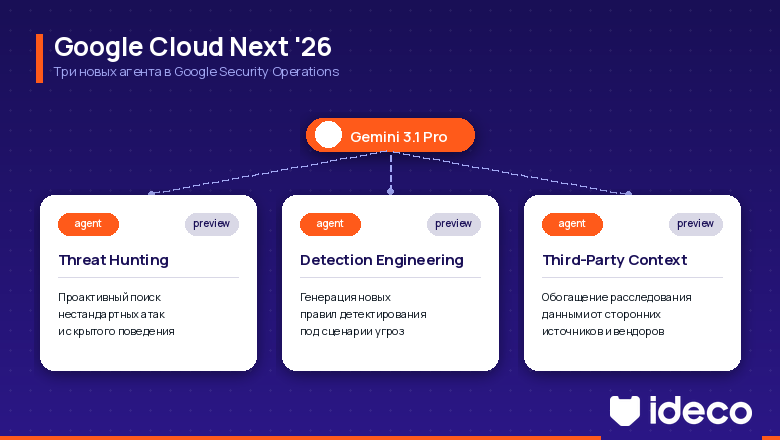This screenshot has width=780, height=440.
Task: Click the agent badge on Detection Engineering card
Action: pos(330,224)
